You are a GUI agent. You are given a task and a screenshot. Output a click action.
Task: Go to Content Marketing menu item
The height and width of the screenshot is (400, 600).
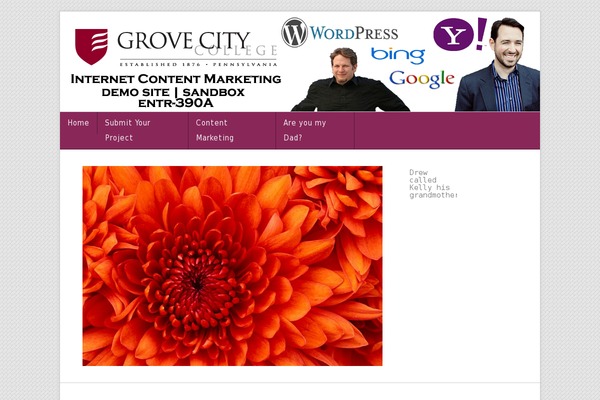click(x=232, y=130)
